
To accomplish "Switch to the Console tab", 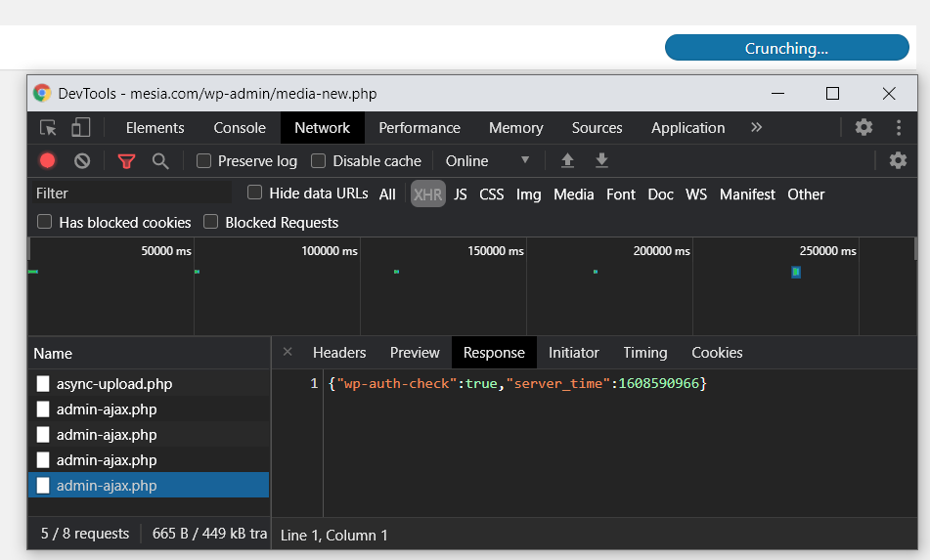I will [240, 128].
